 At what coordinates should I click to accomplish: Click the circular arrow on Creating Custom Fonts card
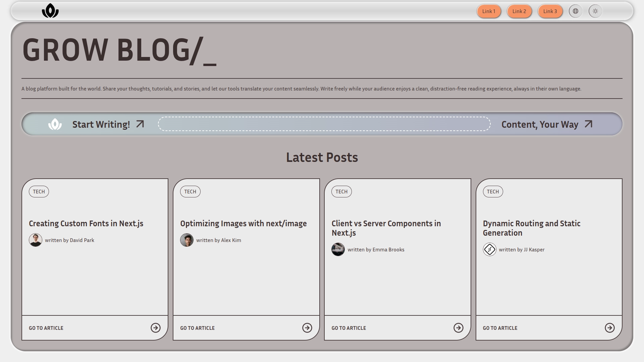pos(156,328)
